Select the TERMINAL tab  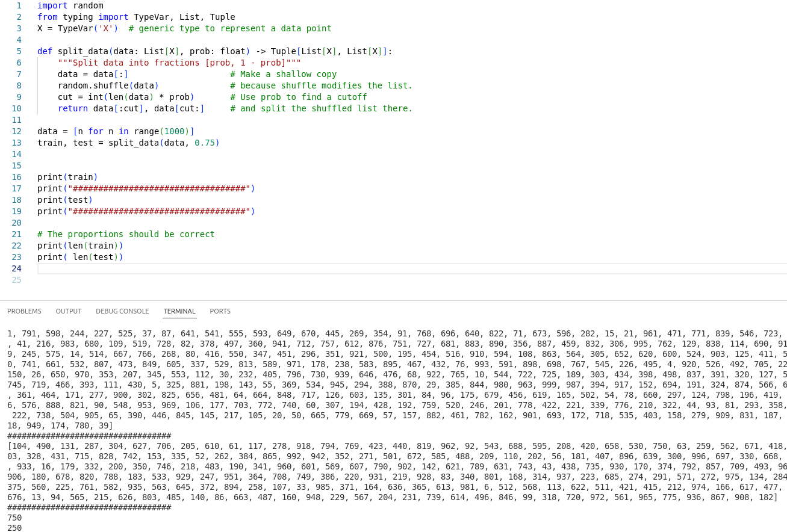(x=179, y=311)
